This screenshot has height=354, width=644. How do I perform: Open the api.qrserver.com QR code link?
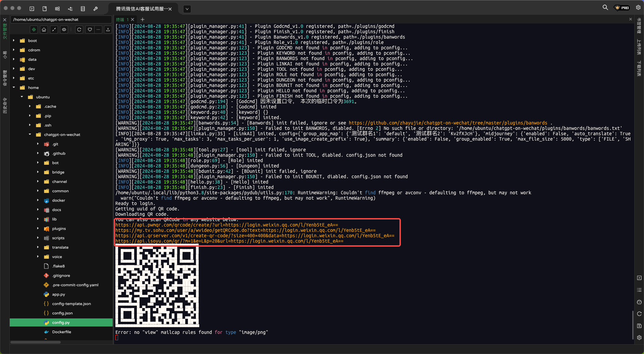coord(255,236)
